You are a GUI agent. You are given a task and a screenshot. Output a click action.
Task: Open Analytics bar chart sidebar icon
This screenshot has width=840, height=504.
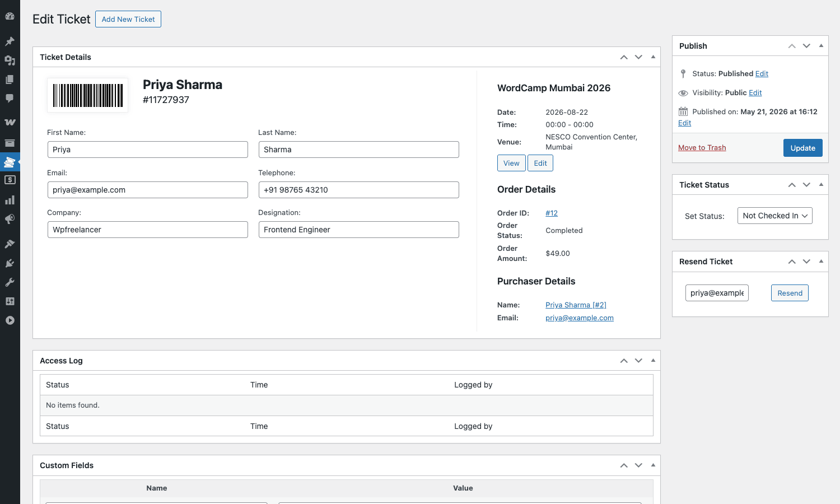click(x=10, y=200)
